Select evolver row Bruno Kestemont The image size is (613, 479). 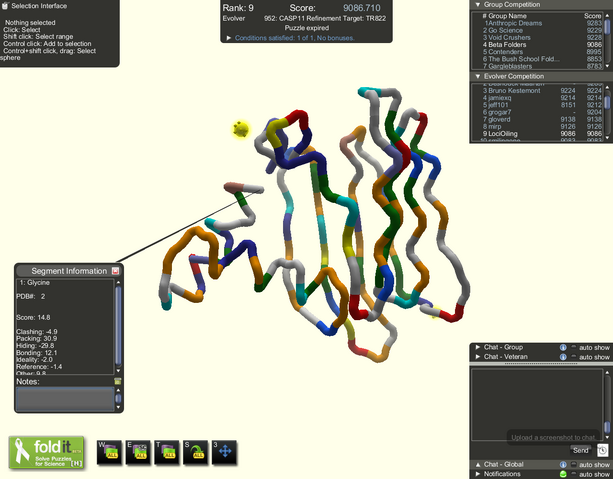pyautogui.click(x=538, y=90)
